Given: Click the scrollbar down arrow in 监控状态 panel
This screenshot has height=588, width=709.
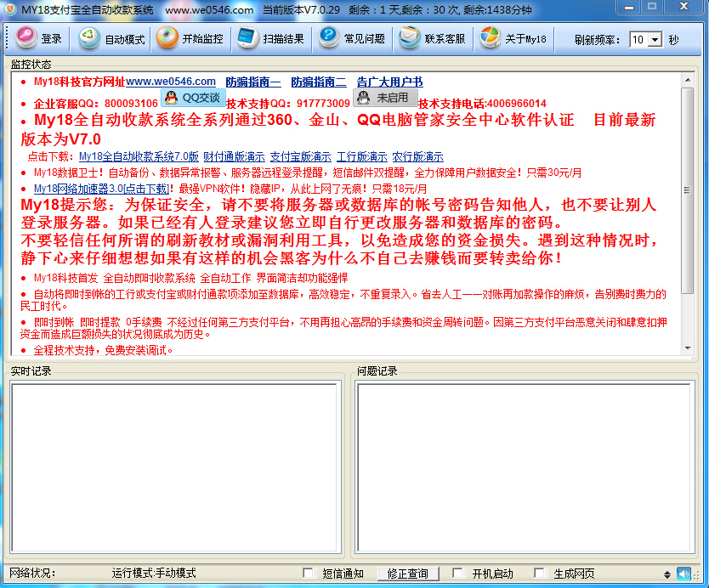Looking at the screenshot, I should pyautogui.click(x=687, y=348).
